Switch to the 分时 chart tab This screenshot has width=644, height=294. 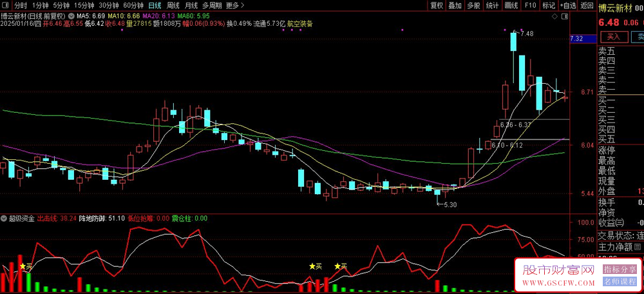click(20, 5)
